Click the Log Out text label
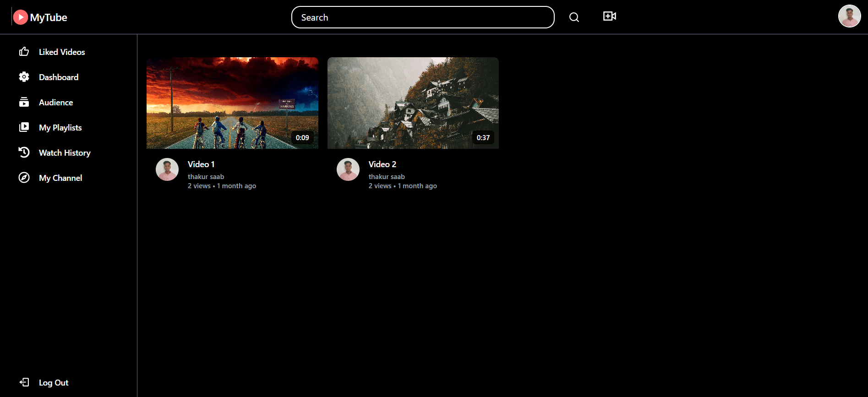 [x=54, y=383]
